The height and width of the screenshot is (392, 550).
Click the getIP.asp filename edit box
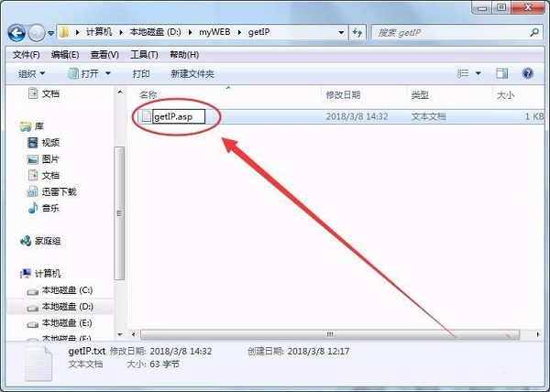[179, 116]
